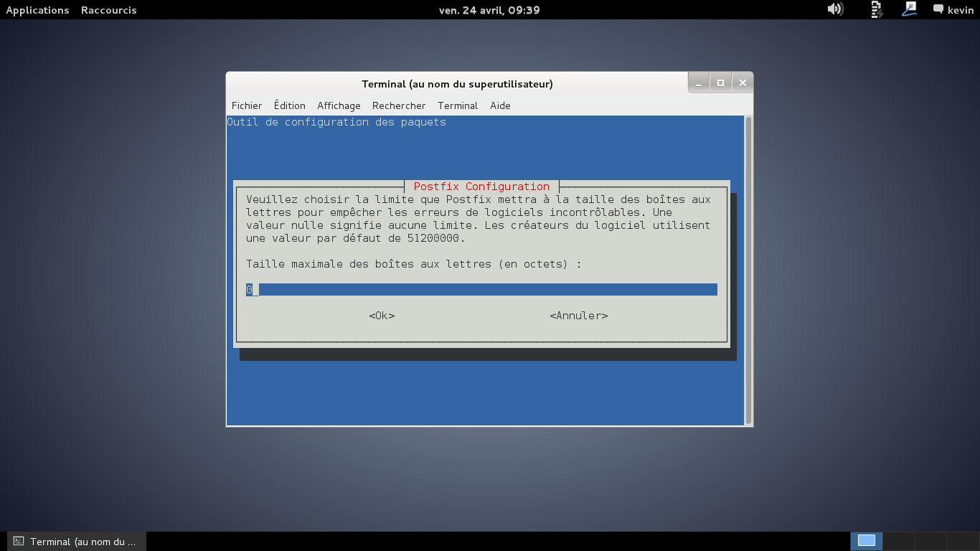Minimize the Terminal window
This screenshot has height=551, width=980.
point(699,83)
